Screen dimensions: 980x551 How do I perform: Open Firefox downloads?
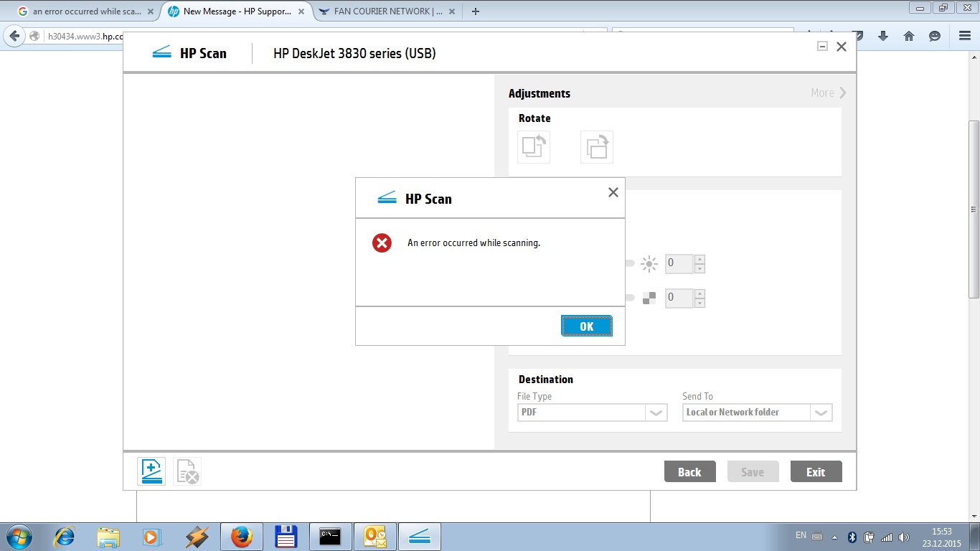pos(883,36)
